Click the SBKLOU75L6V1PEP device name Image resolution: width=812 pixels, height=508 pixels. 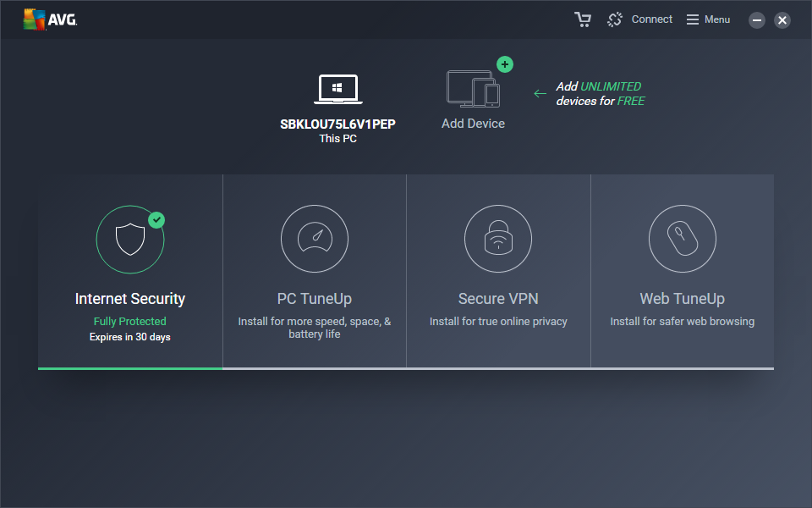pos(337,124)
